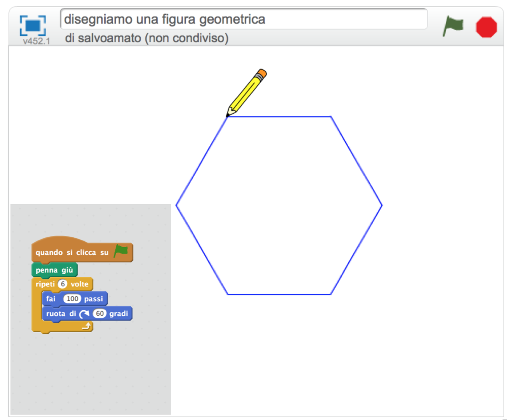This screenshot has height=420, width=507.
Task: Click the v452.1 version label
Action: (36, 41)
